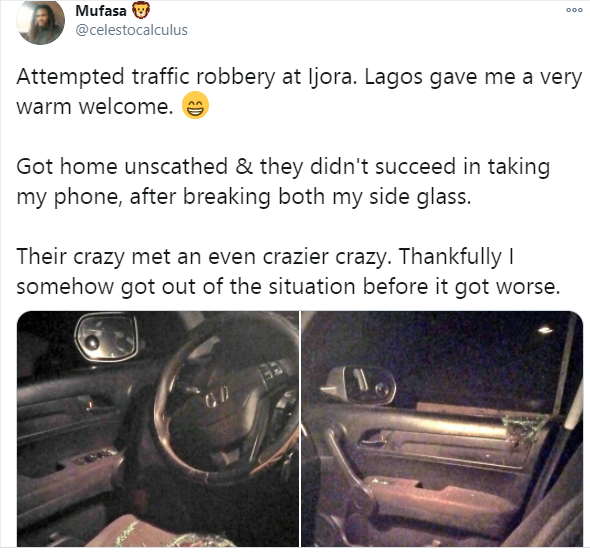
Task: Click the shattered glass on right door
Action: [x=524, y=428]
